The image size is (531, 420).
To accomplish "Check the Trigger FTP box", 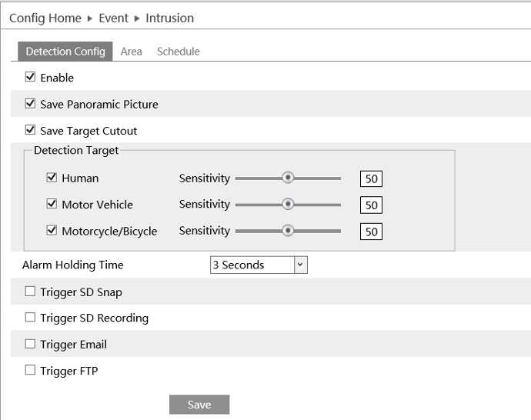I will (x=31, y=370).
